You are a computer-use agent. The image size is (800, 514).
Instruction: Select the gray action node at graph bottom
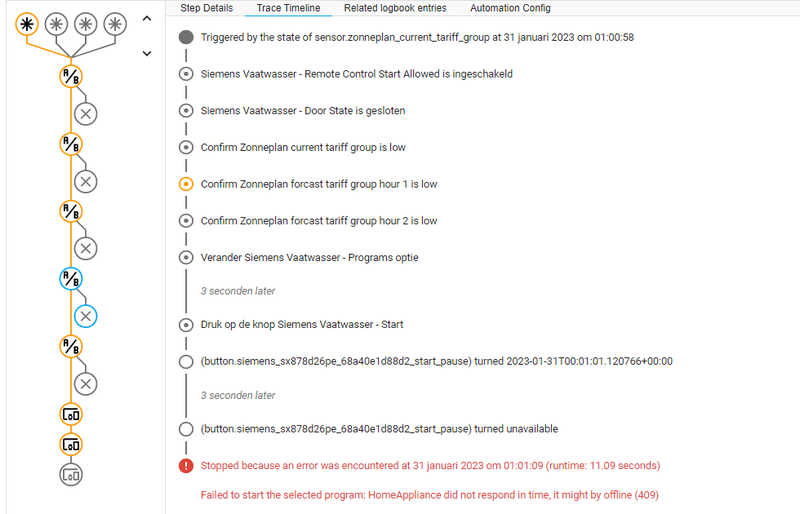point(71,474)
